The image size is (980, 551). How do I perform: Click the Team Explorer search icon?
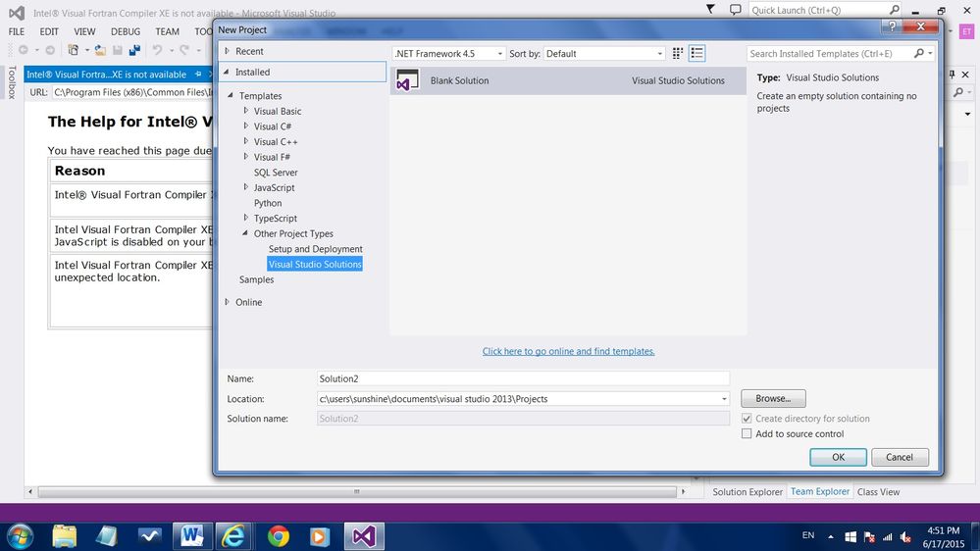(958, 92)
